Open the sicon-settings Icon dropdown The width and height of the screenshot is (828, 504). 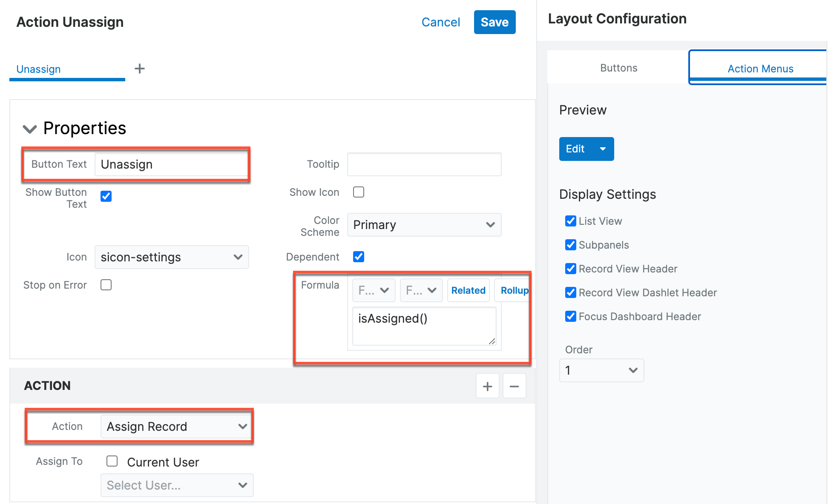[x=171, y=257]
